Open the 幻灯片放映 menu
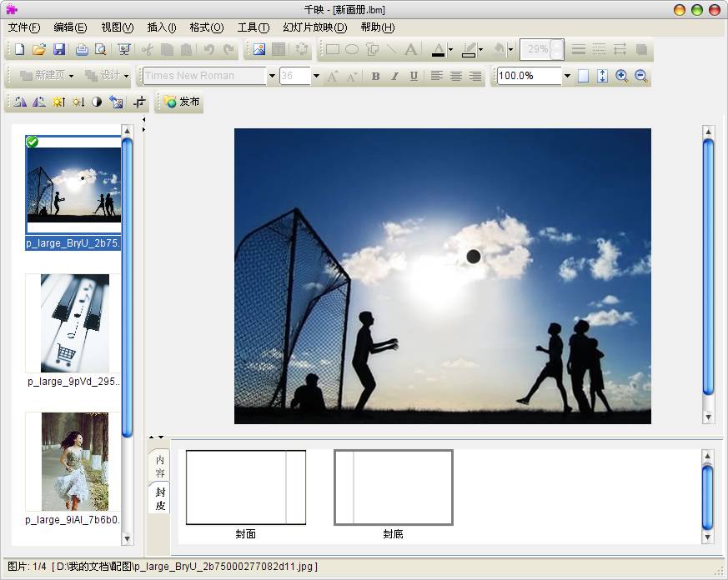Screen dimensions: 728x580 pyautogui.click(x=314, y=27)
